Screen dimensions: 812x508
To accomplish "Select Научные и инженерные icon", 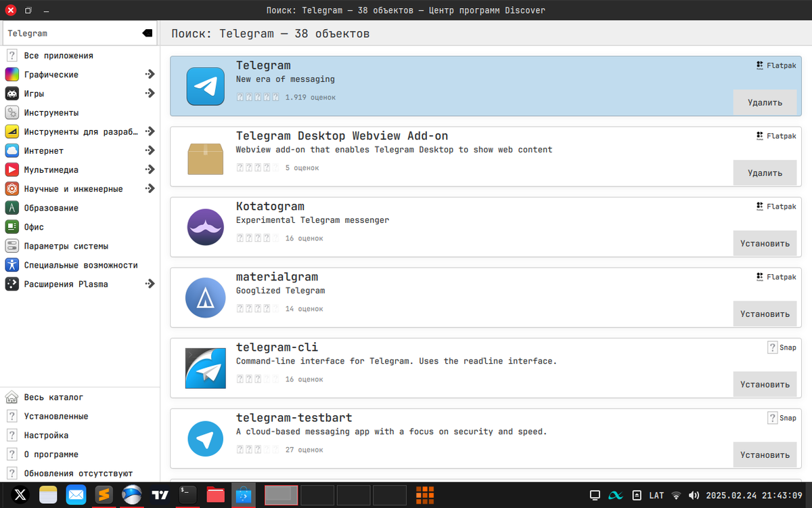I will [x=12, y=189].
